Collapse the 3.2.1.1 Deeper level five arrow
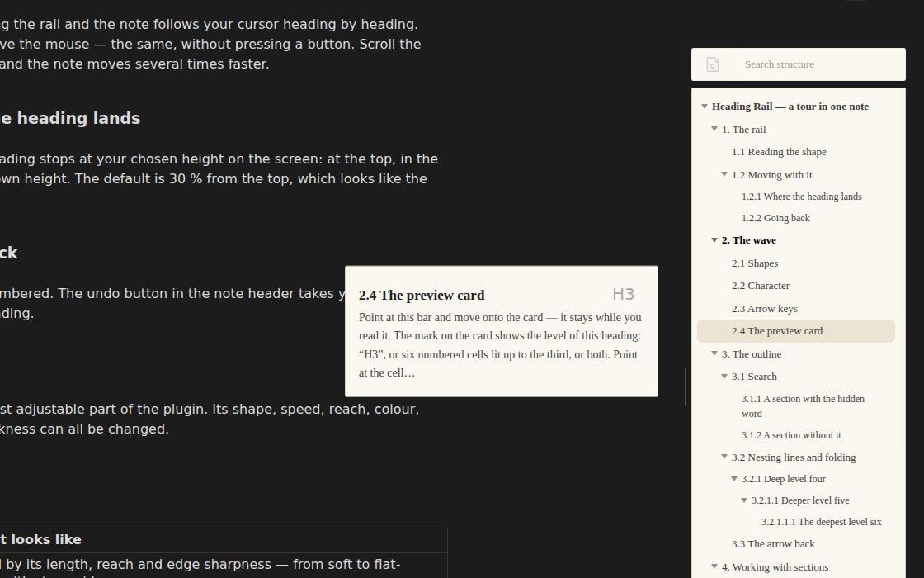The image size is (924, 578). 744,500
